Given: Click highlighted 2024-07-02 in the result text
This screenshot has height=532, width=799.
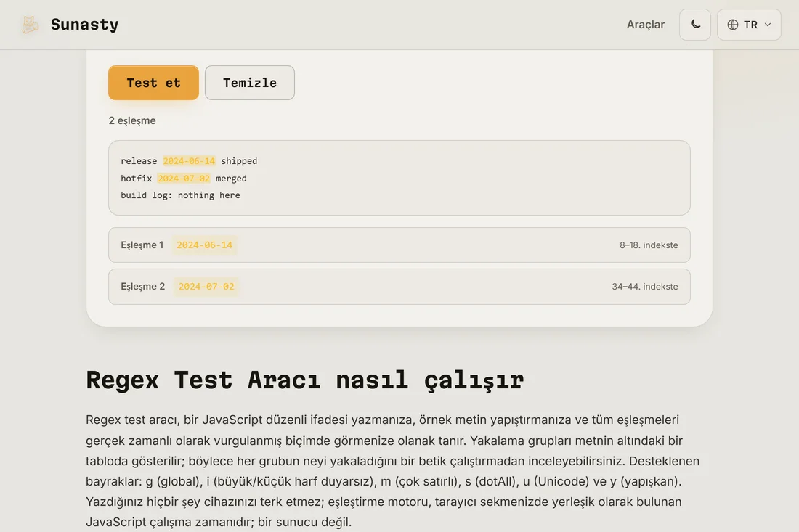Looking at the screenshot, I should click(x=184, y=179).
